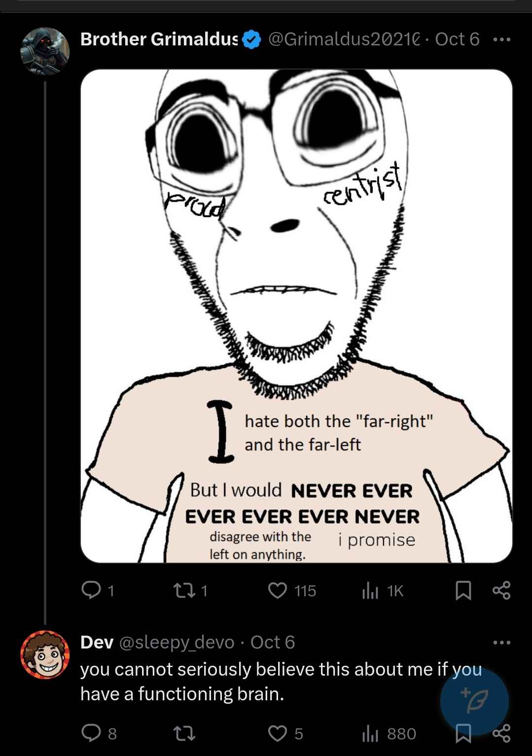
Task: Open more options for Grimaldus post
Action: 501,39
